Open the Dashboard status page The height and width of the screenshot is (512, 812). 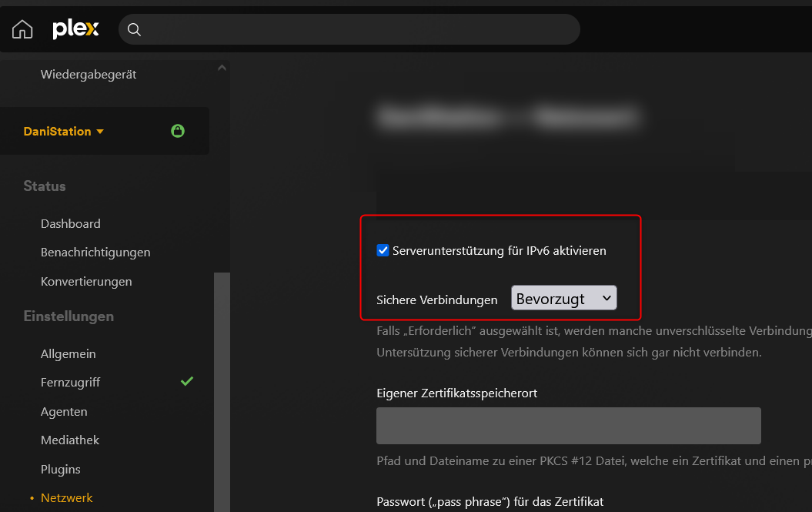tap(71, 223)
